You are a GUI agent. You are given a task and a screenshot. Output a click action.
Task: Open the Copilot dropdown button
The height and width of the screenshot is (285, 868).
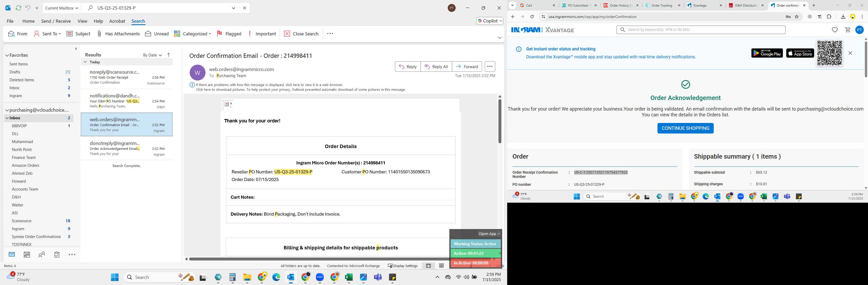[489, 21]
